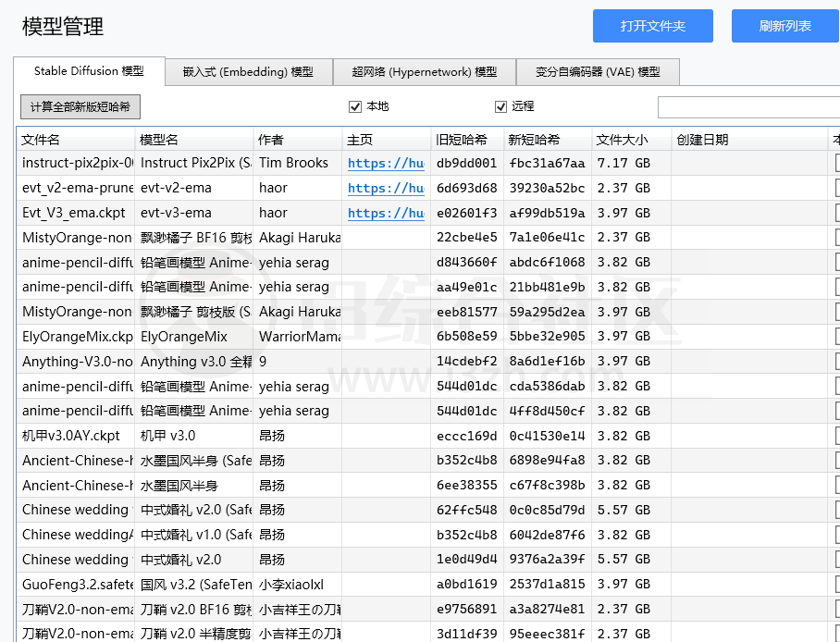Click new hash 6898e94fa8
Screen dimensions: 840x642
tap(548, 461)
